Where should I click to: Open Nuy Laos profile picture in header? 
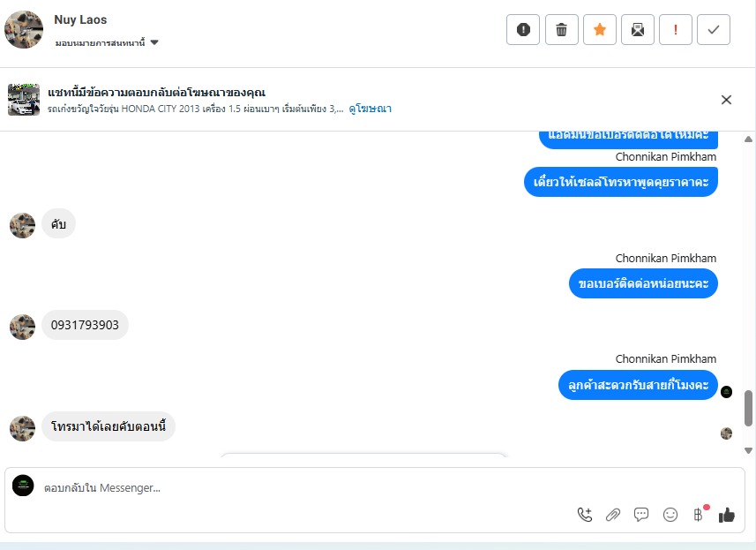(x=24, y=30)
